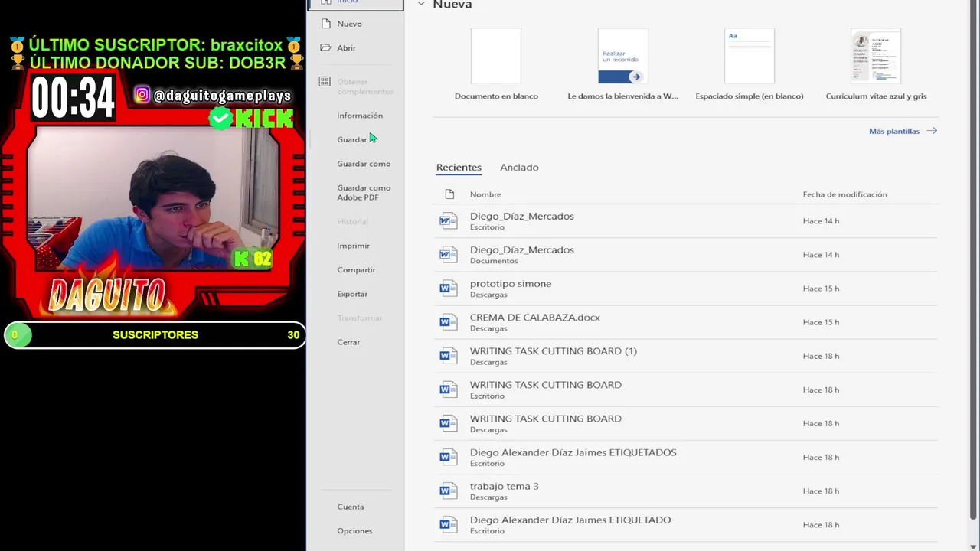Image resolution: width=980 pixels, height=551 pixels.
Task: Click Word icon beside trabajo tema 3
Action: click(448, 491)
